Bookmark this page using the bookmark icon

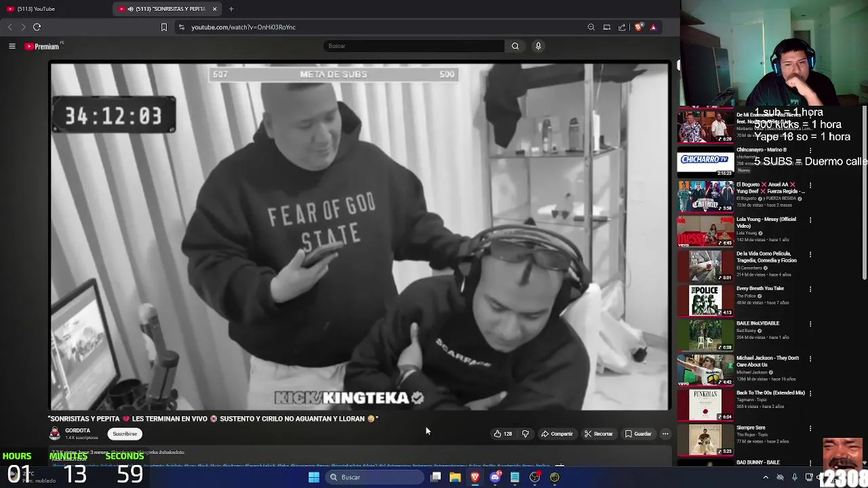pyautogui.click(x=163, y=27)
